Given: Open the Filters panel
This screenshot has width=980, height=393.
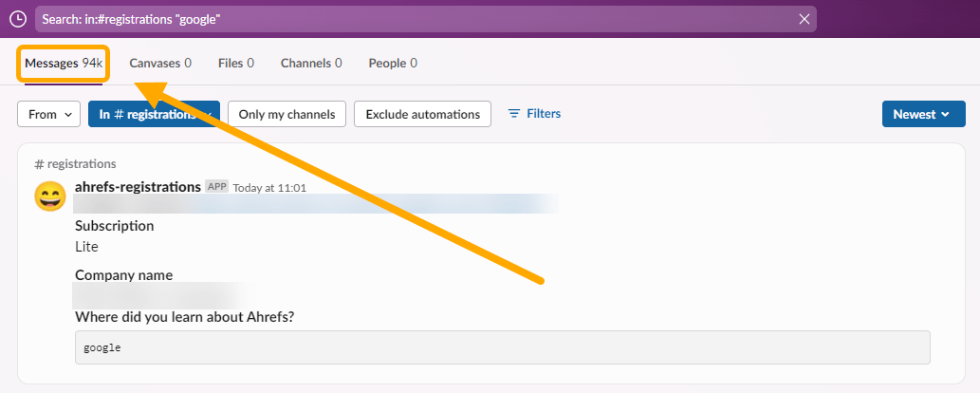Looking at the screenshot, I should click(x=534, y=113).
